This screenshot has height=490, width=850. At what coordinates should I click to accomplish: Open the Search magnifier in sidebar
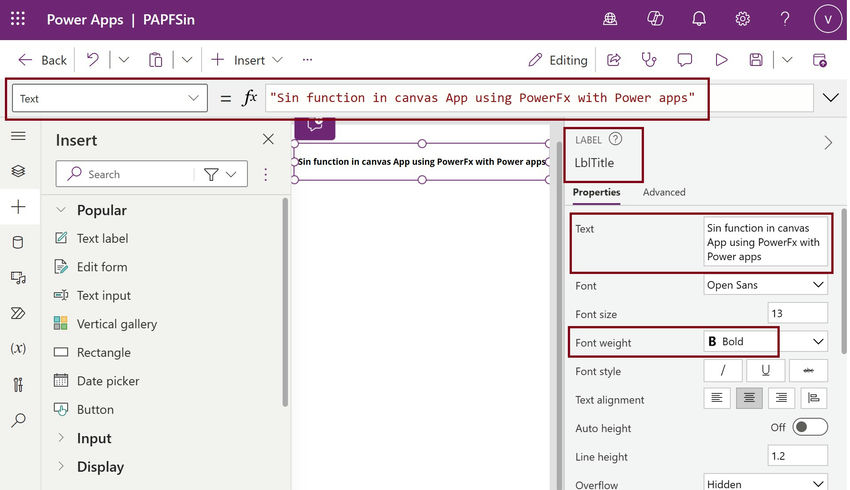point(18,420)
